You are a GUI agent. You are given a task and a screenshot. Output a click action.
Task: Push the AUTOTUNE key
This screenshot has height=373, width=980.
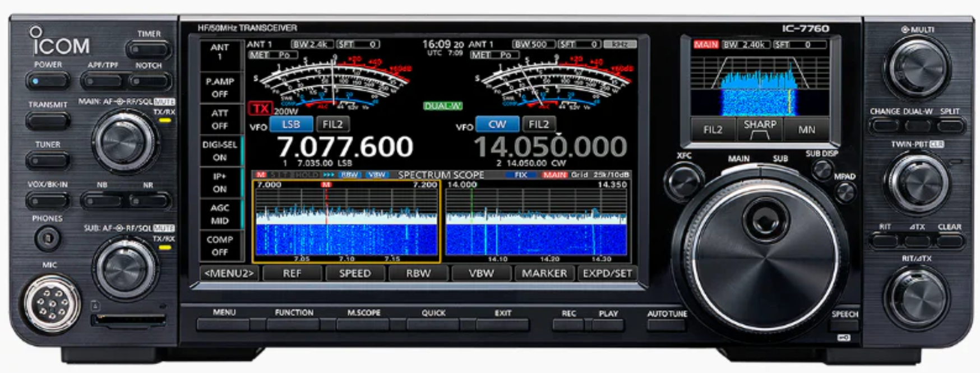(667, 324)
